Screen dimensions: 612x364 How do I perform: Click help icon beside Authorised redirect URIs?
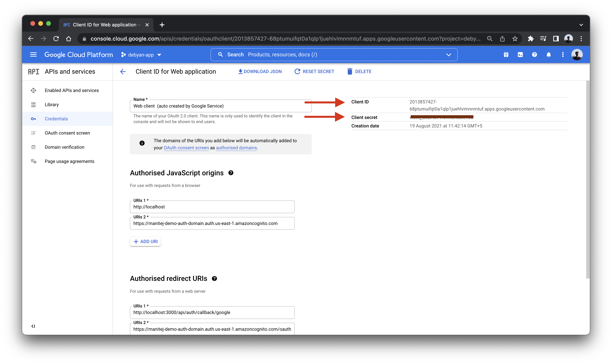pos(214,278)
